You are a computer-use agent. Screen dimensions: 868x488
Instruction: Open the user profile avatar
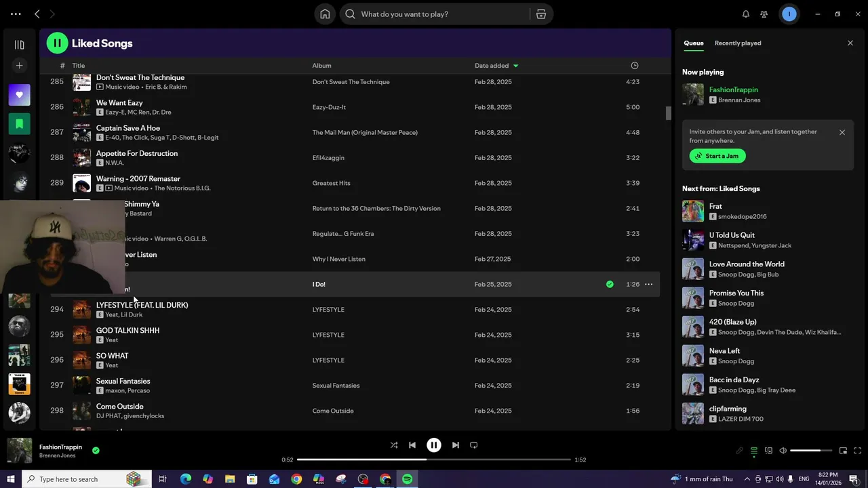[789, 14]
